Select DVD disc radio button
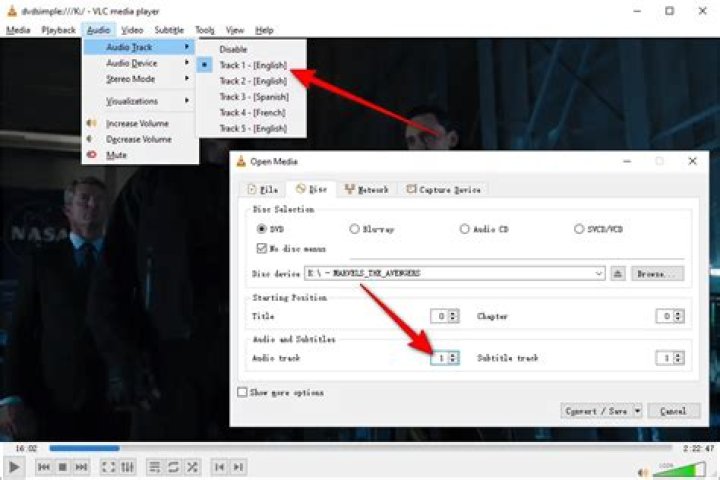Viewport: 720px width, 480px height. tap(262, 229)
